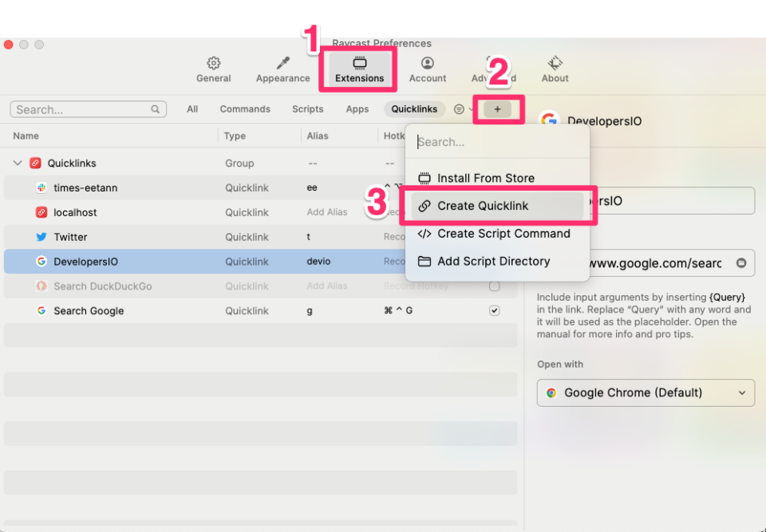Sort by the Name column header
Screen dimensions: 766x532
pyautogui.click(x=26, y=136)
